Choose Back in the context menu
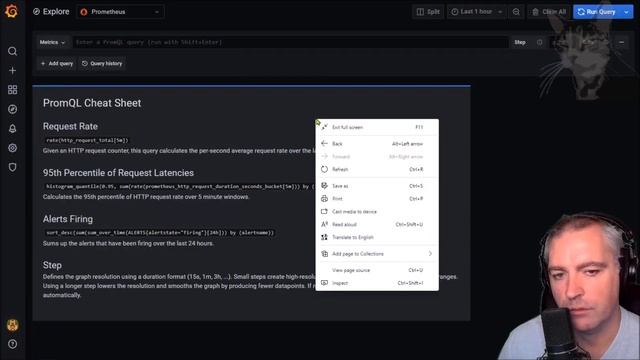640x360 pixels. (x=377, y=144)
